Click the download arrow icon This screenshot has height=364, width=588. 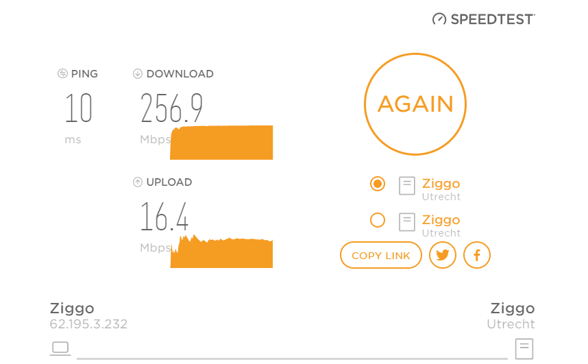pos(138,74)
